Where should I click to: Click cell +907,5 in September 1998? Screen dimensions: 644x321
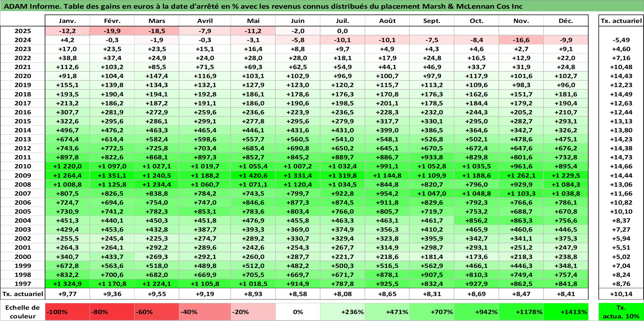(432, 275)
